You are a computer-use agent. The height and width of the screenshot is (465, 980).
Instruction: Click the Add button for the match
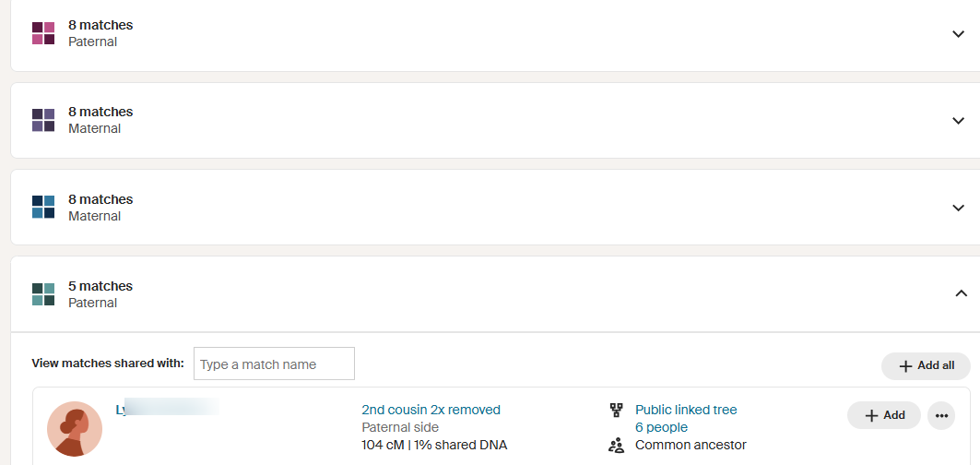click(884, 415)
